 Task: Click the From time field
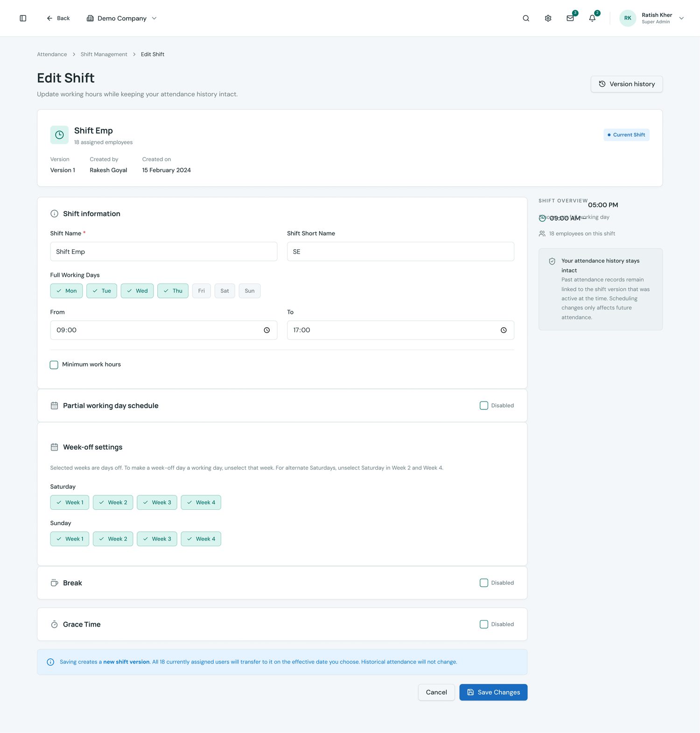tap(164, 330)
